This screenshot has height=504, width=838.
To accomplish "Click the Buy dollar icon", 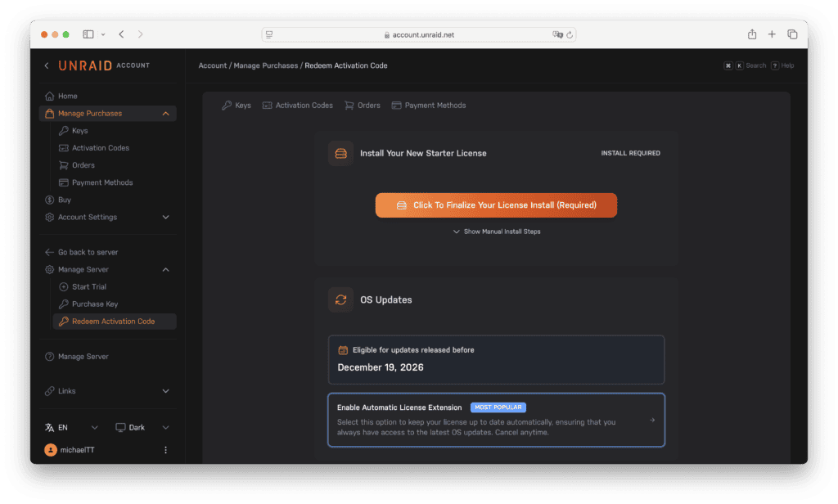I will click(50, 200).
